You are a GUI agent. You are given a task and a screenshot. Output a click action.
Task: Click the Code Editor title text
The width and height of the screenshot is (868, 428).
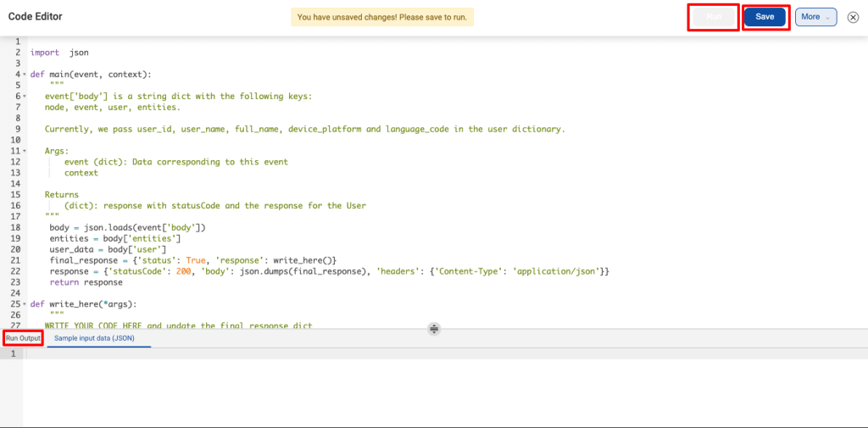tap(35, 17)
